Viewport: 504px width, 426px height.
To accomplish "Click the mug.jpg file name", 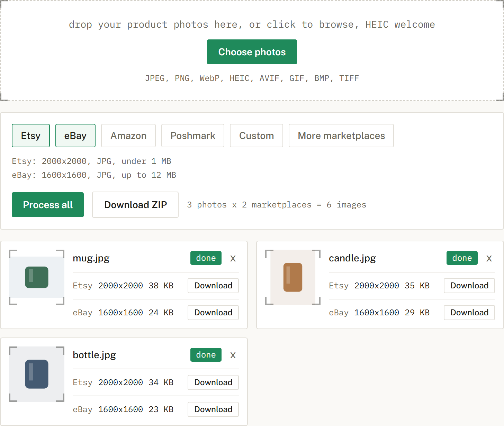I will point(91,258).
